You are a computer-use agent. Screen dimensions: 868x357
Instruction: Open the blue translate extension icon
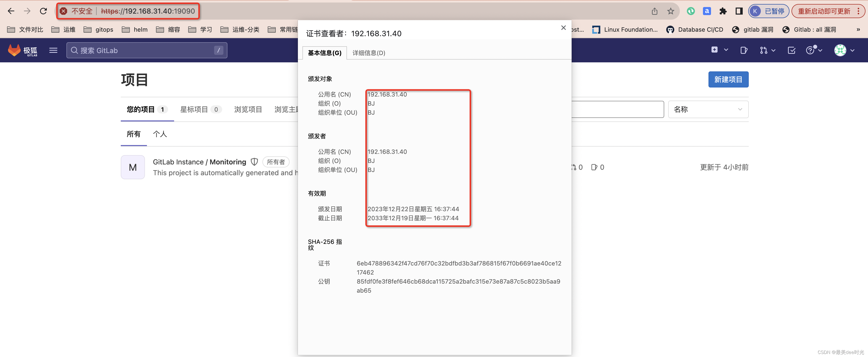click(x=707, y=11)
